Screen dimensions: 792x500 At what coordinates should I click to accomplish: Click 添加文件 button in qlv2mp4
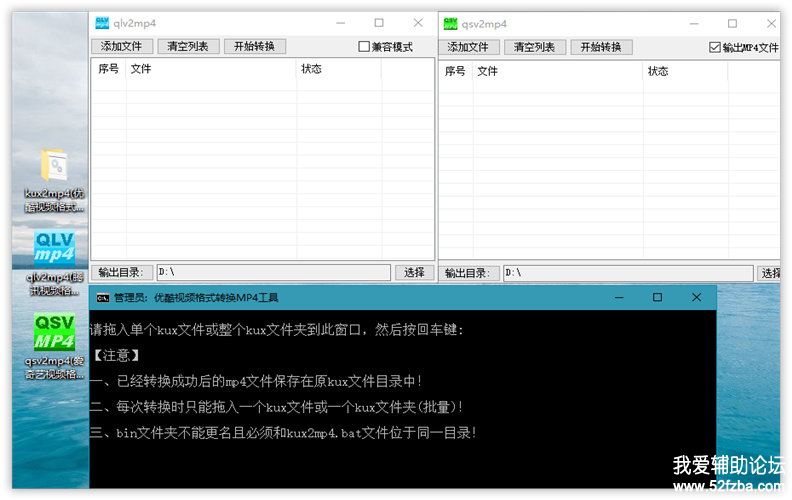click(x=122, y=47)
